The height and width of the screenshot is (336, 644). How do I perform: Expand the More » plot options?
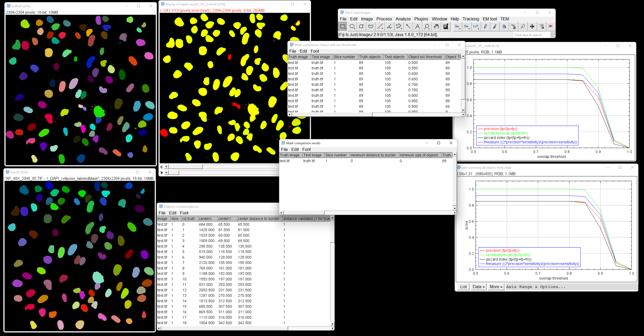click(x=496, y=287)
